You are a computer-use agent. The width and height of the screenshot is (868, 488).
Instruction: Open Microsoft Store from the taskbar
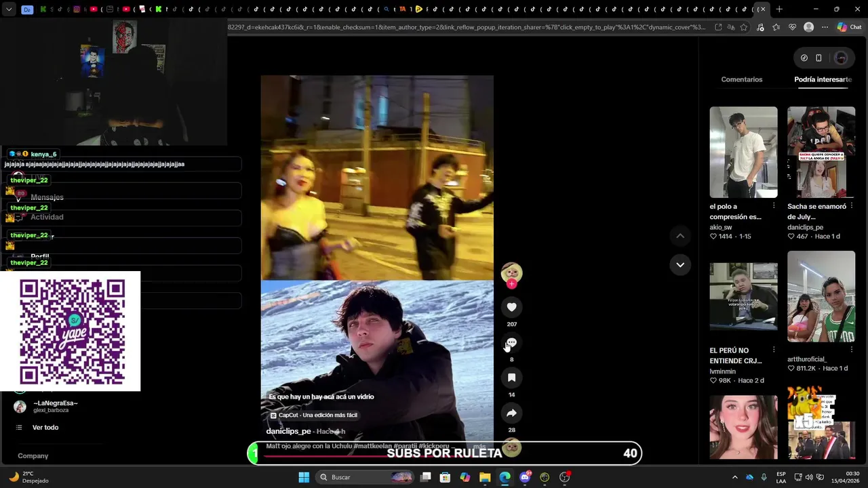coord(445,477)
